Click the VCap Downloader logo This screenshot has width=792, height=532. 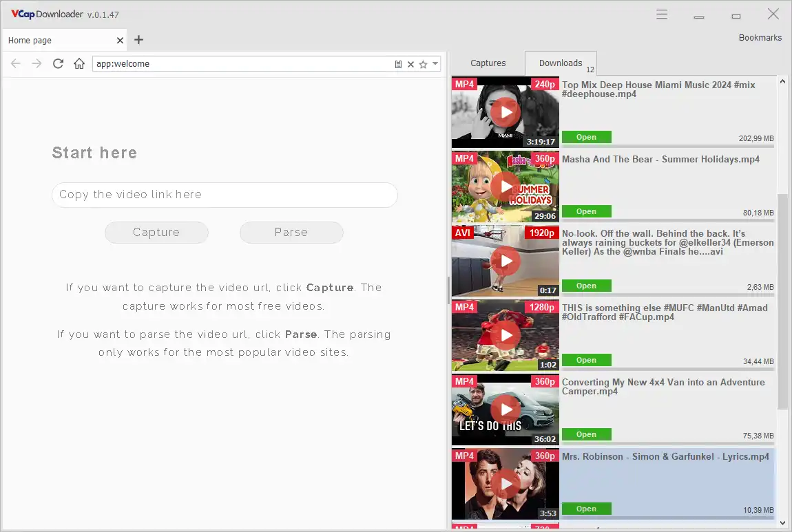point(47,14)
